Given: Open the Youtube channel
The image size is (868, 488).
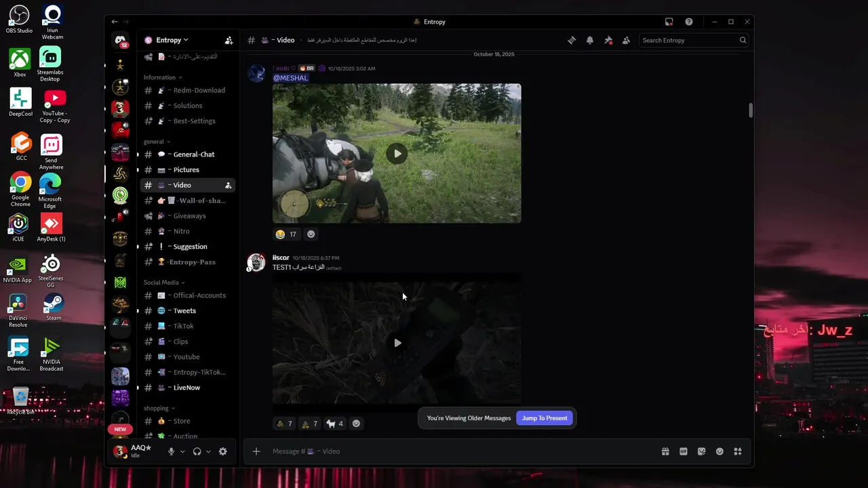Looking at the screenshot, I should (x=188, y=357).
